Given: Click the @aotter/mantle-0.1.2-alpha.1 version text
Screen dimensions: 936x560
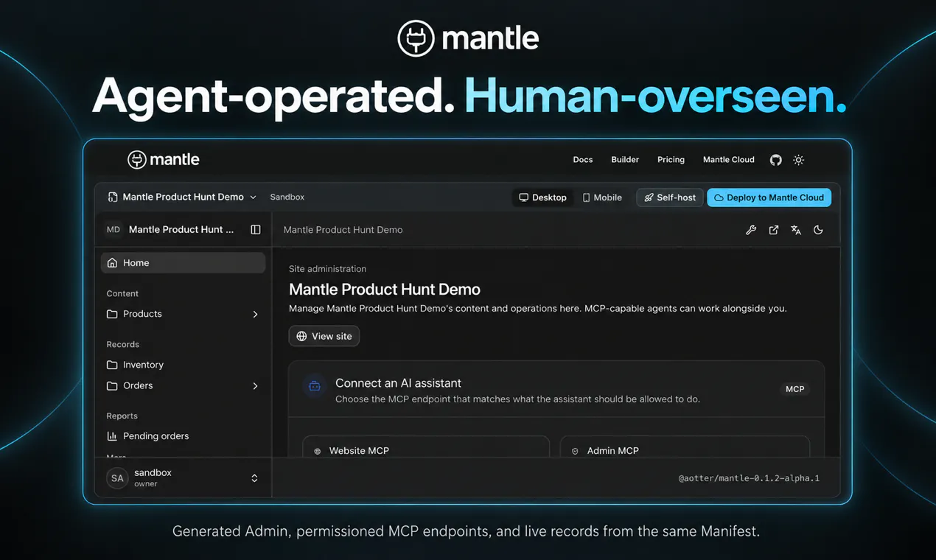Looking at the screenshot, I should coord(749,478).
